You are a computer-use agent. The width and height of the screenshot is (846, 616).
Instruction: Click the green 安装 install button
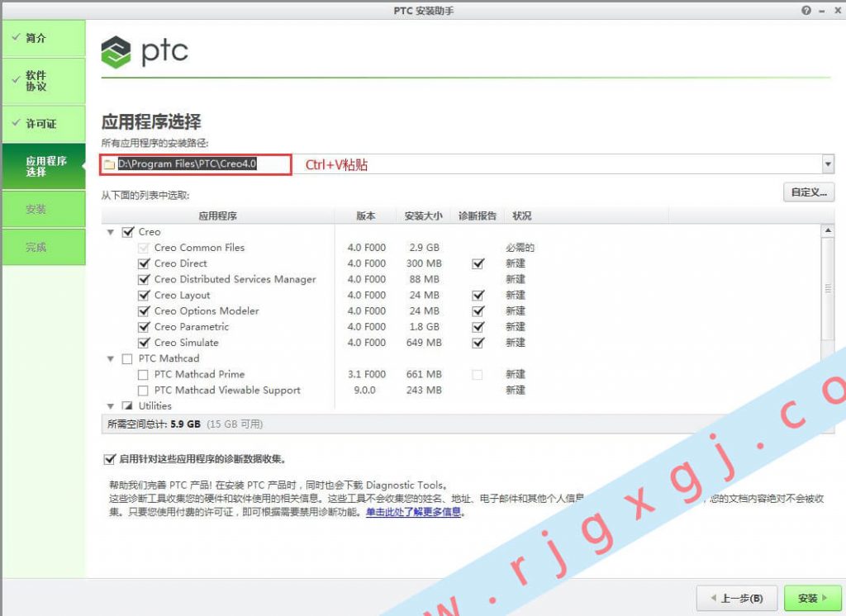[813, 598]
